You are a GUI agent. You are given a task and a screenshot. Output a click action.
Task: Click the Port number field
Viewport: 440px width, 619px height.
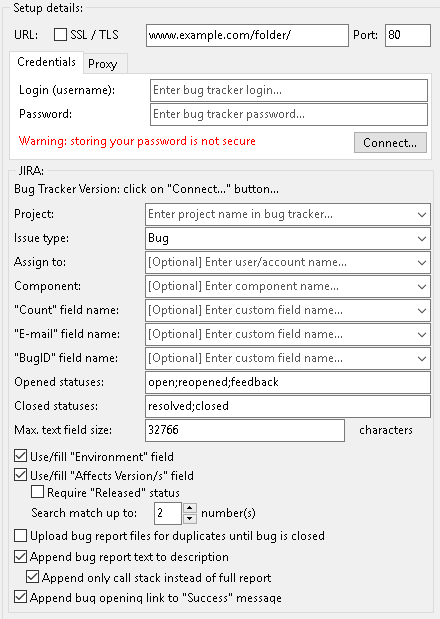408,36
